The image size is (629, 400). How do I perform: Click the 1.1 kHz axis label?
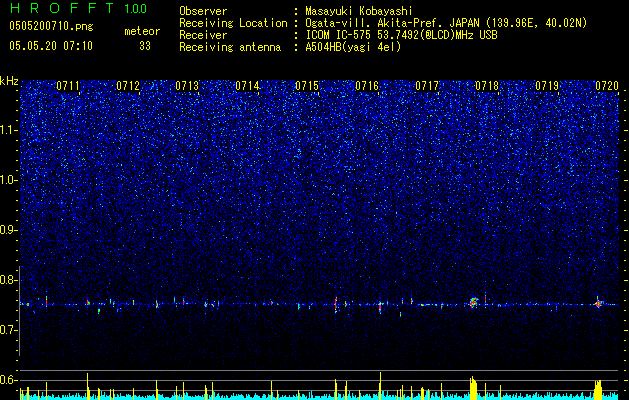pyautogui.click(x=8, y=130)
